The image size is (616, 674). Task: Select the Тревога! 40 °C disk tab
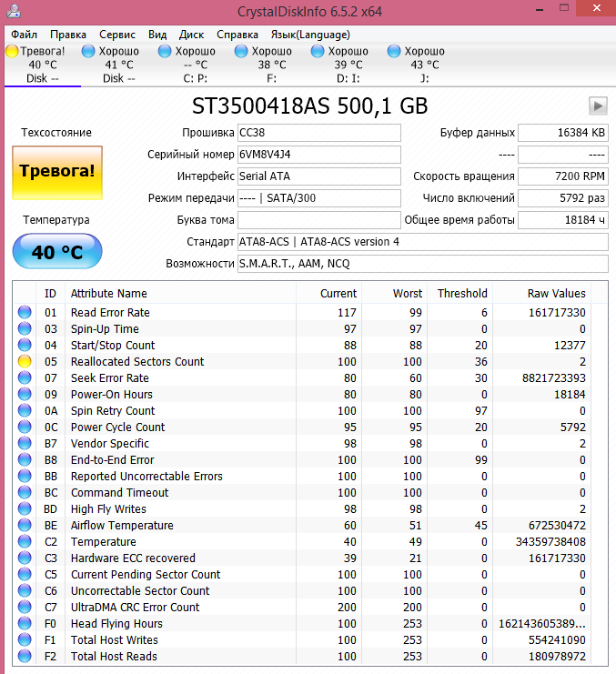(x=43, y=65)
